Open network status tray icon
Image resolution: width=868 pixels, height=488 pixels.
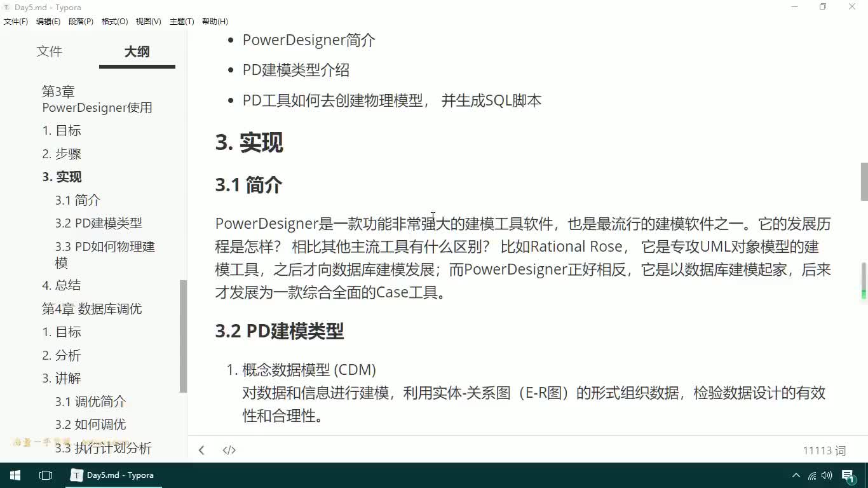point(812,475)
